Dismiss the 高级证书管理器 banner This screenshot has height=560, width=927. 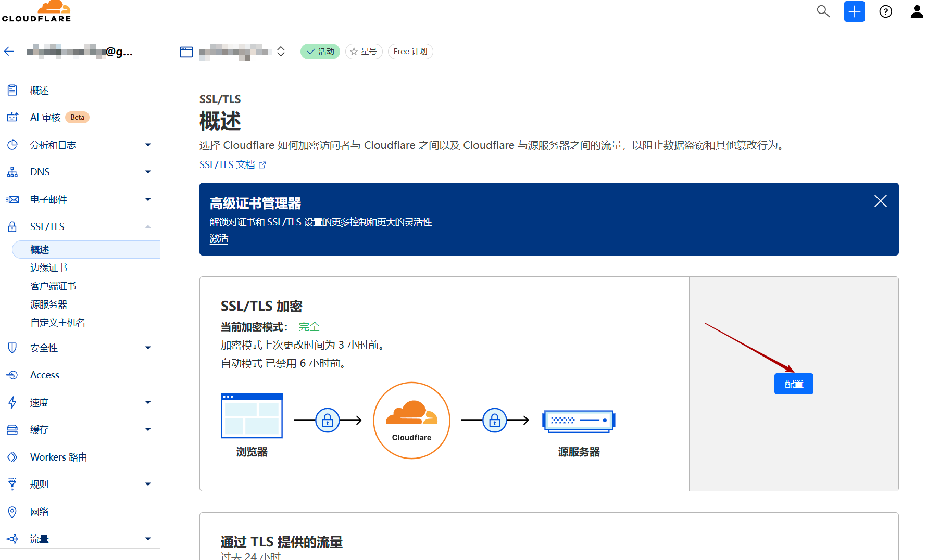pyautogui.click(x=880, y=201)
